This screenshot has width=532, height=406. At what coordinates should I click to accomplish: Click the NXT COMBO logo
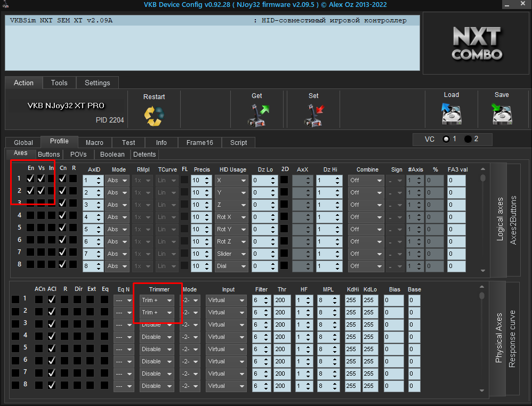[x=477, y=44]
